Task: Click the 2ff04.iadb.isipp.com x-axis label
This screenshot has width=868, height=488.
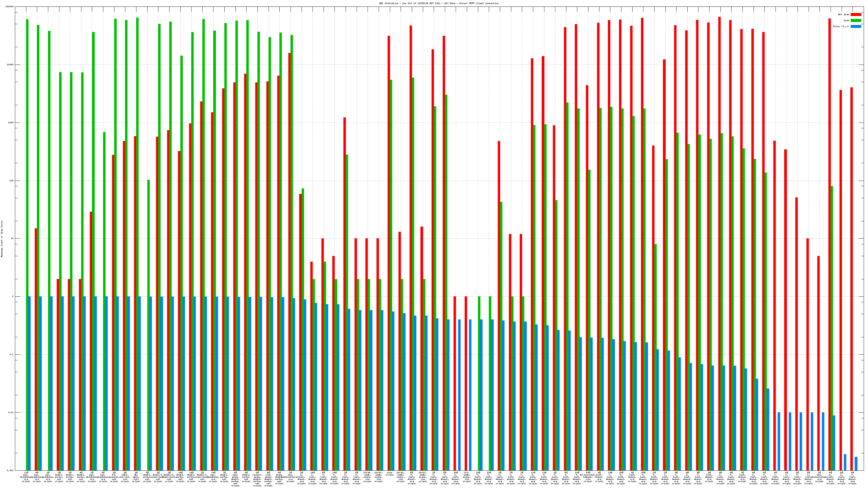Action: tap(367, 477)
